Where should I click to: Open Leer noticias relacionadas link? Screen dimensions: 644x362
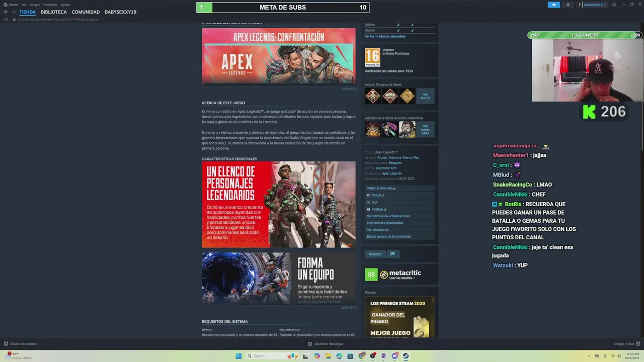tap(385, 223)
